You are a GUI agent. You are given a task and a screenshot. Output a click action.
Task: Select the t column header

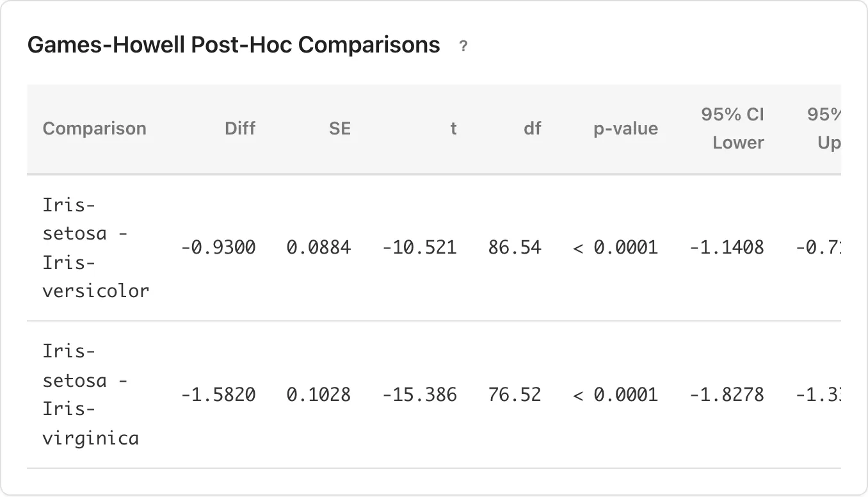453,128
